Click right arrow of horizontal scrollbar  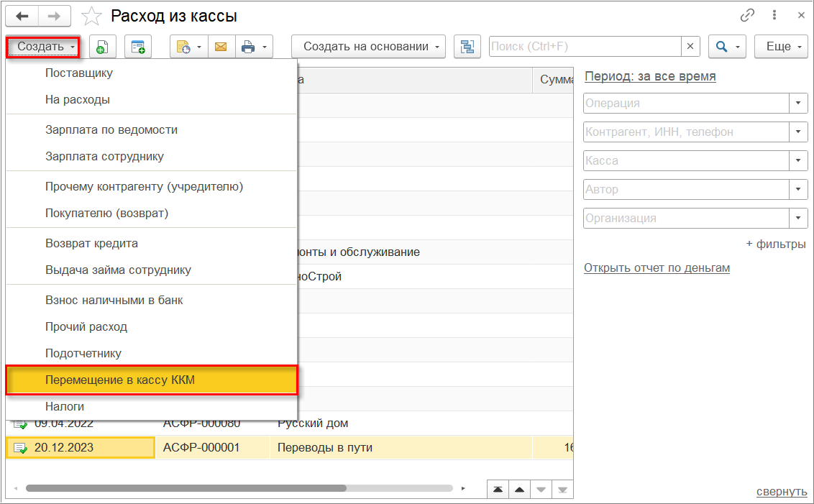(x=463, y=488)
